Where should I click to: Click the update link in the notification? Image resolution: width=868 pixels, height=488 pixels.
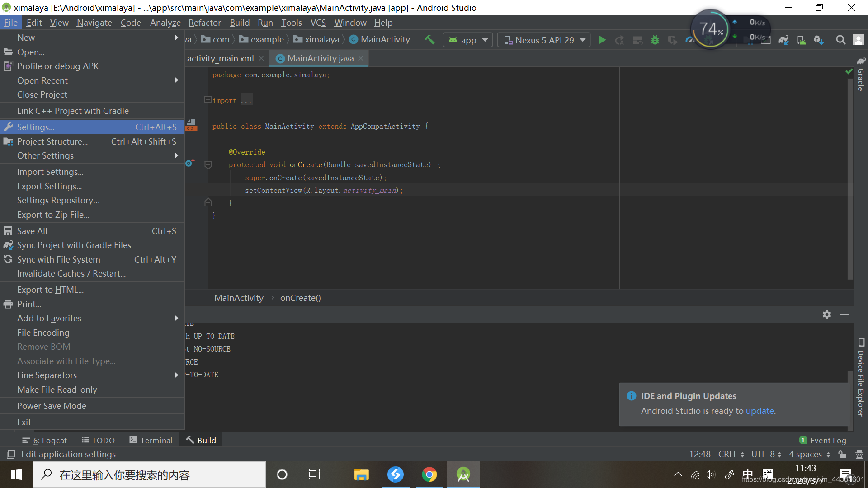point(759,411)
